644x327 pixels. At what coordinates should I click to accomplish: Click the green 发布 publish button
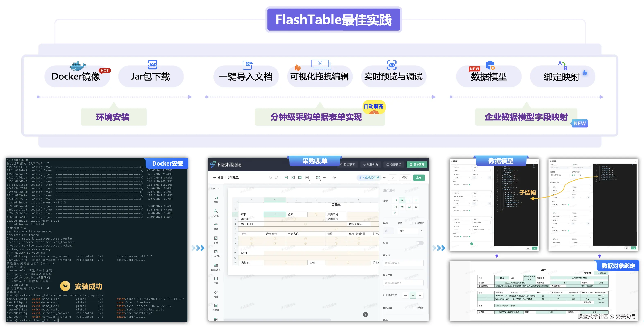pos(419,178)
